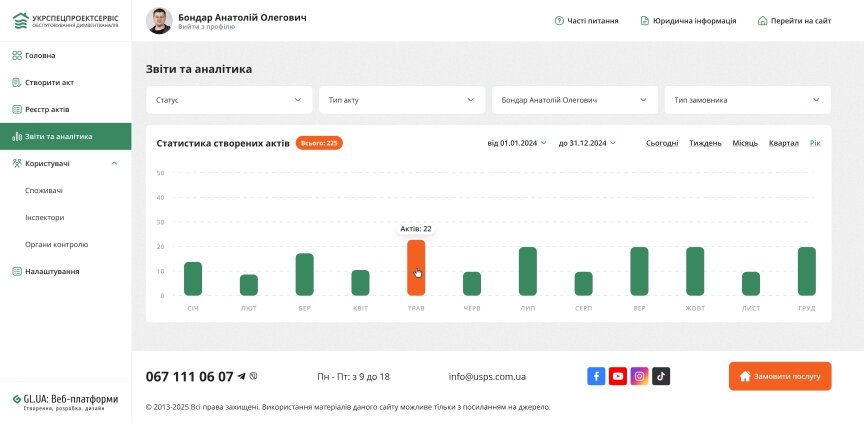The image size is (864, 423).
Task: Click the СІЧ bar in chart
Action: pos(193,279)
